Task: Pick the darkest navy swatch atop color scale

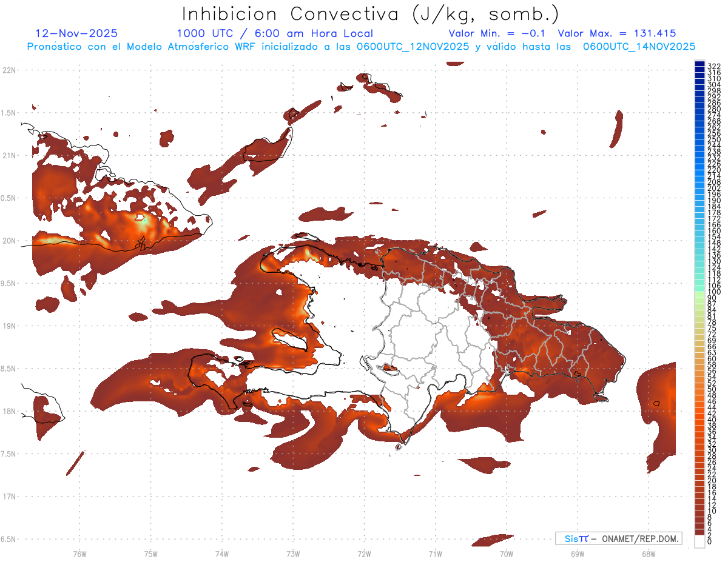Action: click(699, 63)
